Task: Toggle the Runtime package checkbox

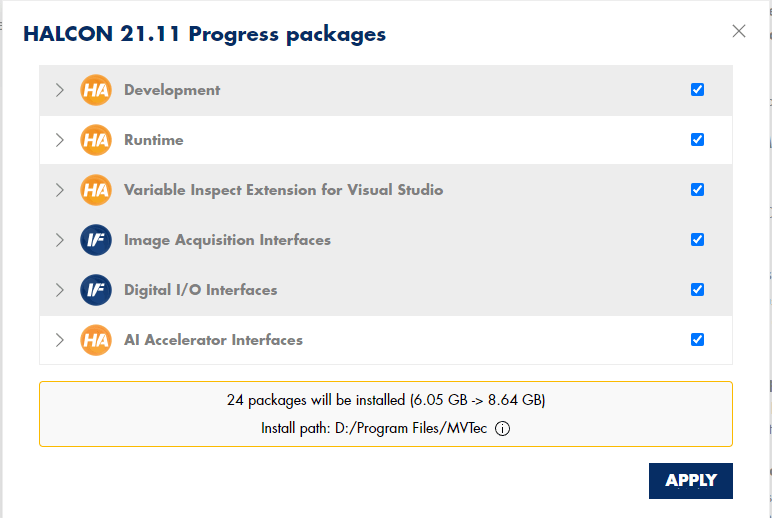Action: (697, 139)
